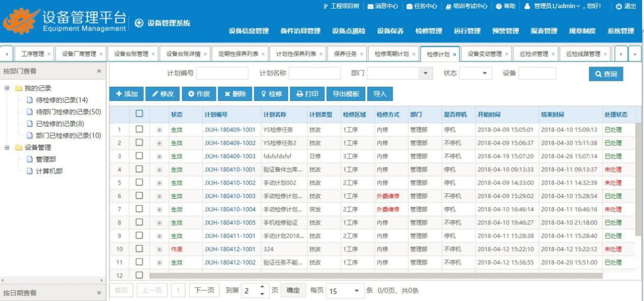Select the checkbox for row JXJH-180412-1001
644x301 pixels.
tap(139, 249)
